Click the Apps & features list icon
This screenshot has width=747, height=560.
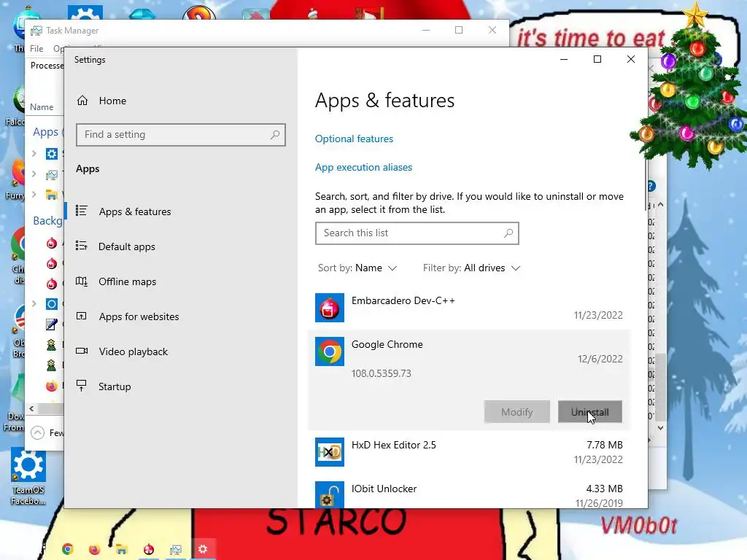(x=82, y=211)
